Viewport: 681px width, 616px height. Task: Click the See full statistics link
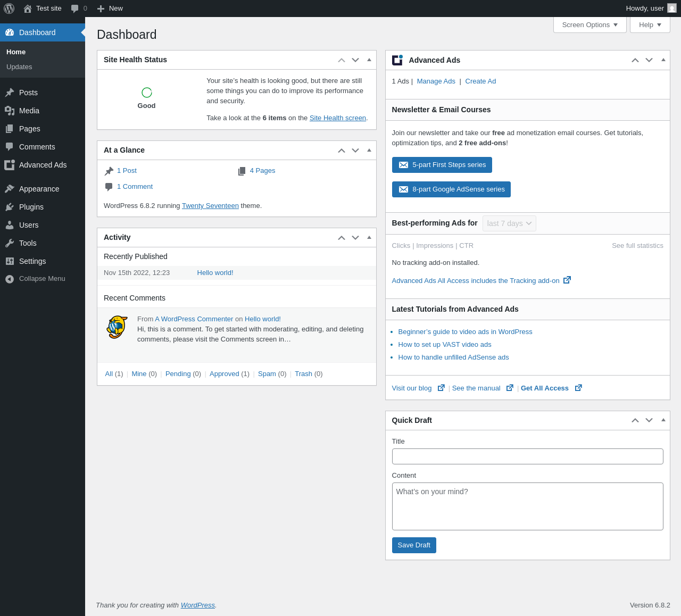pos(637,246)
